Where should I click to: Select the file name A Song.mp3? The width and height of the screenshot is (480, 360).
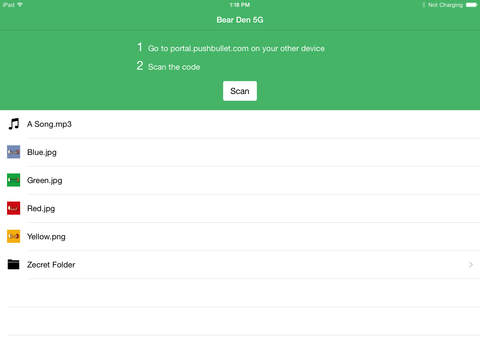click(x=49, y=124)
